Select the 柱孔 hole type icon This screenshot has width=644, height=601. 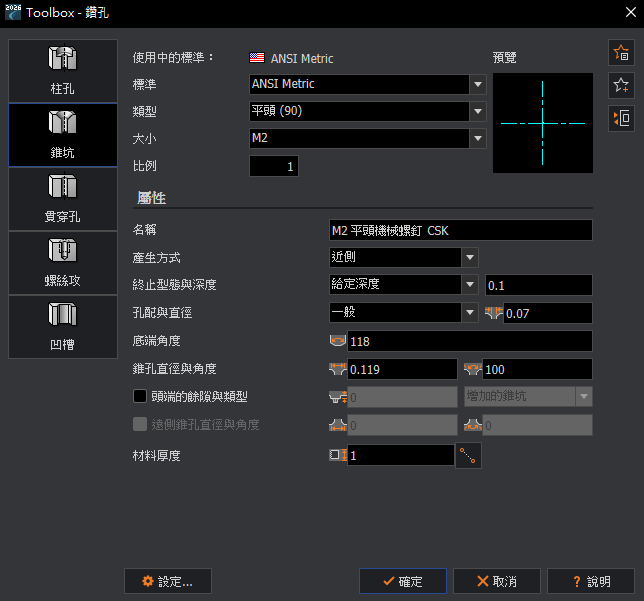point(63,71)
